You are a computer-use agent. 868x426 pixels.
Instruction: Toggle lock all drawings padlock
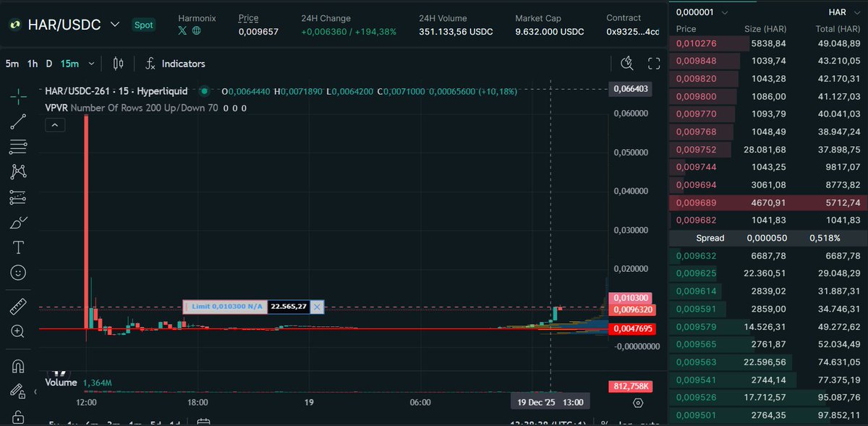coord(19,417)
